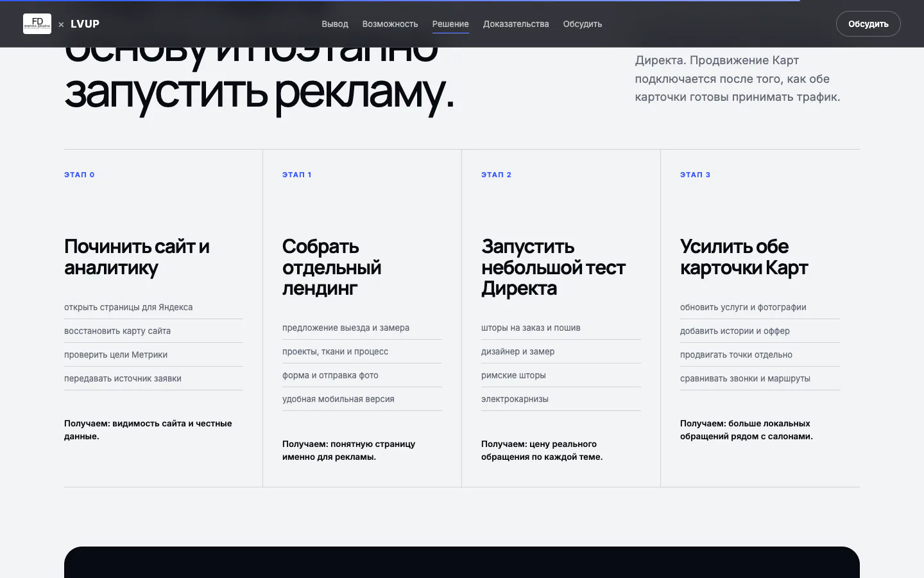924x578 pixels.
Task: Click the ЭТАП 0 label
Action: (80, 175)
